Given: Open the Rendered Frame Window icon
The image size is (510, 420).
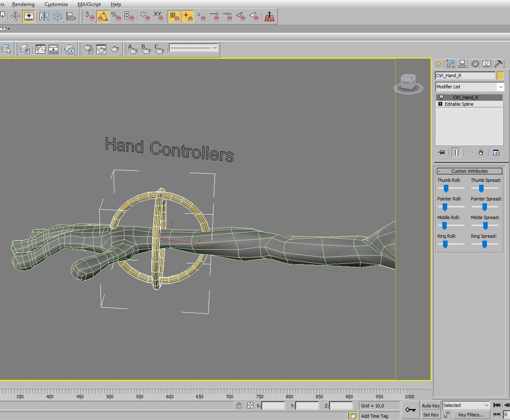Looking at the screenshot, I should 101,49.
